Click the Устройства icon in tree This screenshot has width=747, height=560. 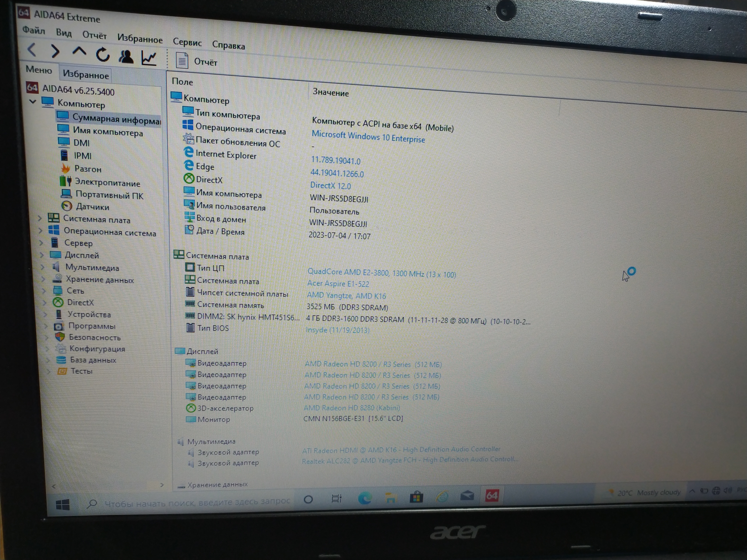tap(59, 314)
